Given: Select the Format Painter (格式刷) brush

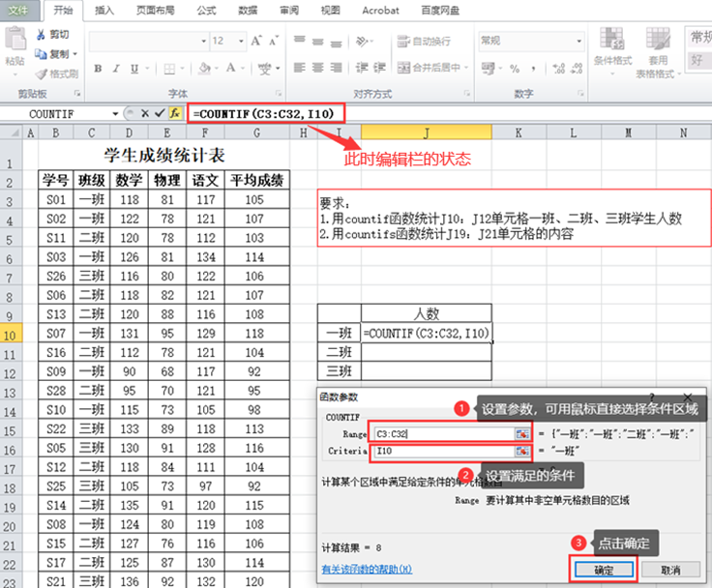Looking at the screenshot, I should [x=42, y=74].
